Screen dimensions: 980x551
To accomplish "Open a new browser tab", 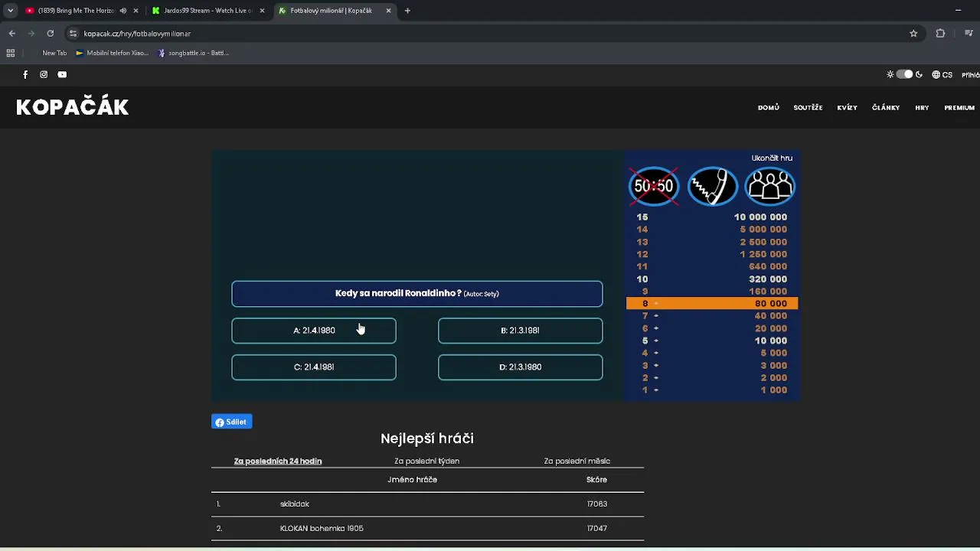I will click(407, 11).
